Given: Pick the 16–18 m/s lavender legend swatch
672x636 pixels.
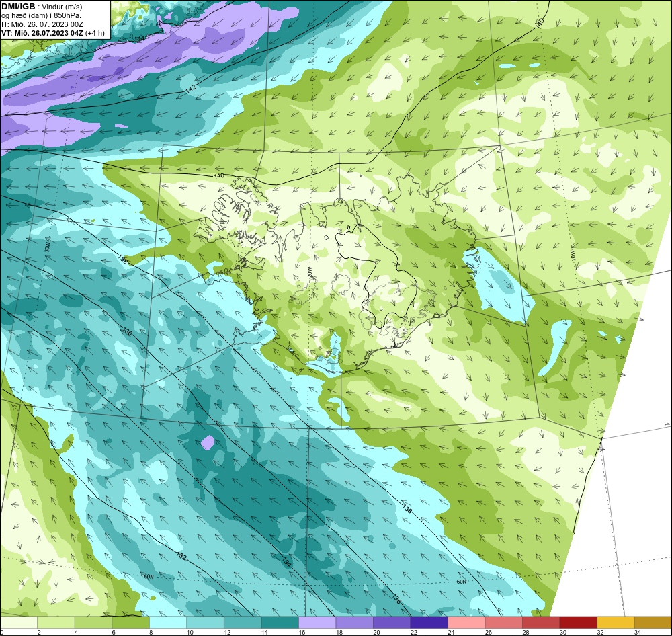Looking at the screenshot, I should tap(317, 623).
